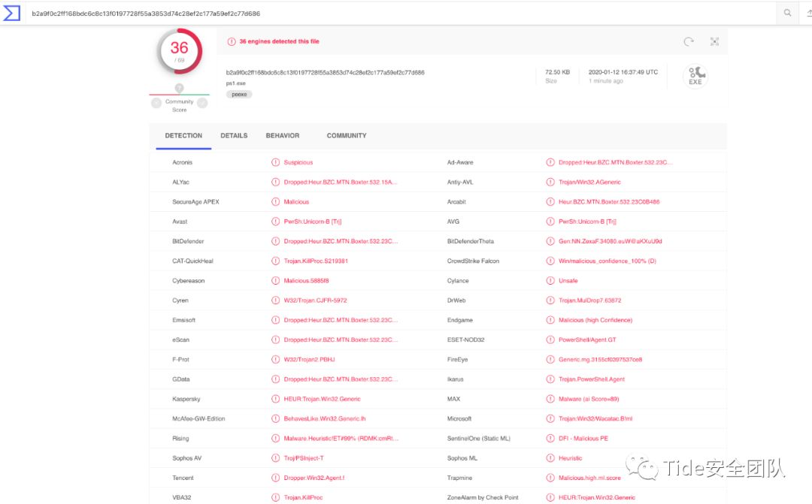Click the upload file icon

(807, 13)
